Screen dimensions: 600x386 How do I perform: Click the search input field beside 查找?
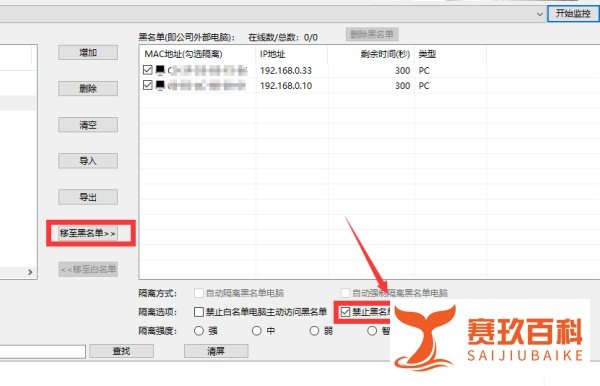42,351
